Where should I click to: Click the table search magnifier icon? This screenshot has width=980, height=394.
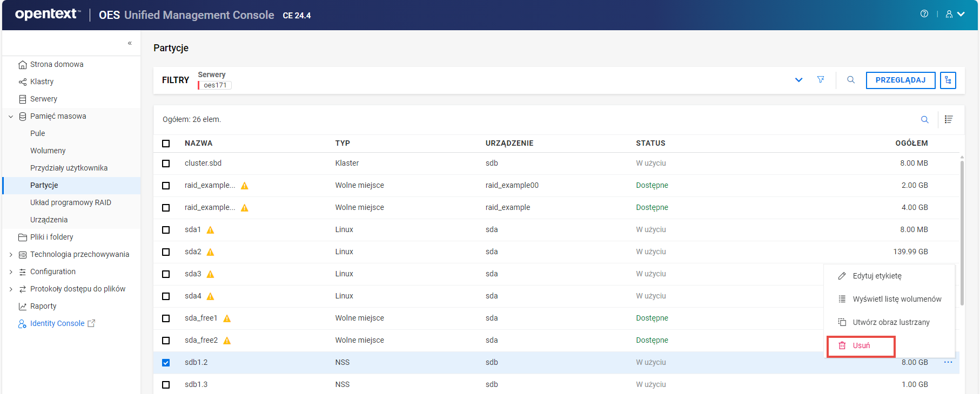tap(925, 120)
